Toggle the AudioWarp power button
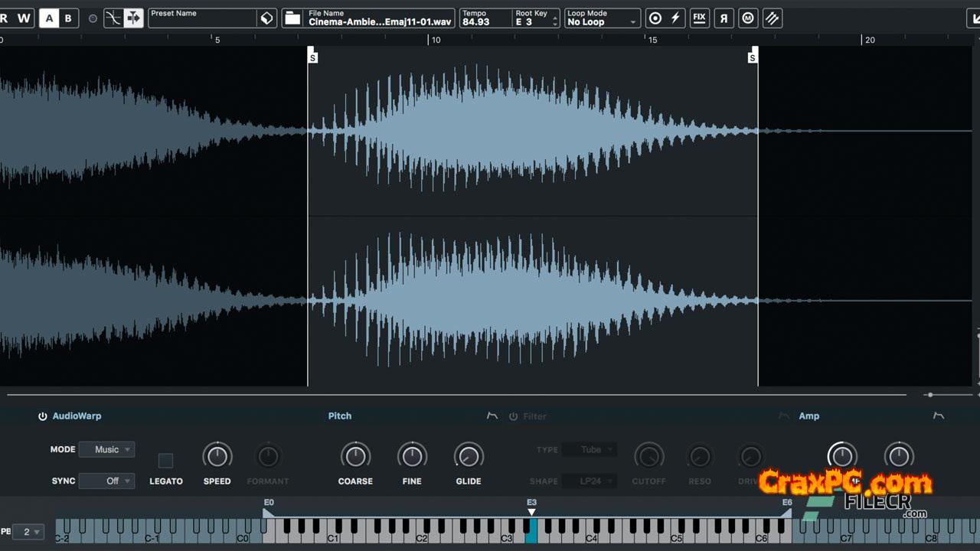Screen dimensions: 980x551 42,416
